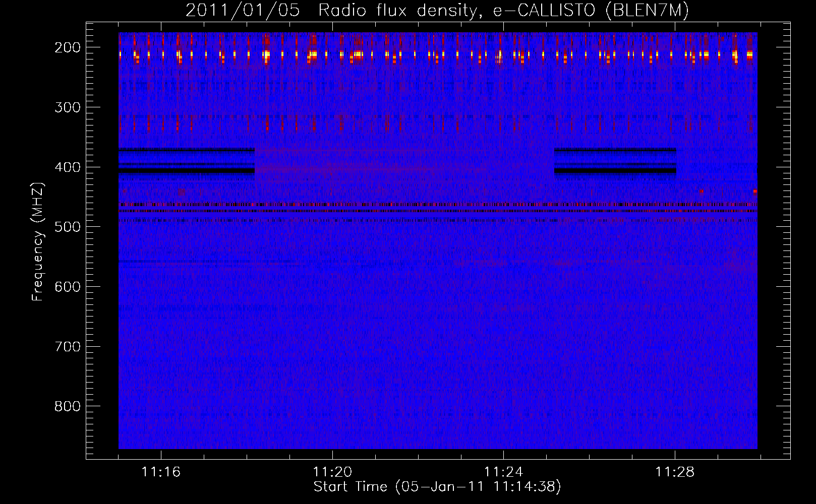The height and width of the screenshot is (504, 816).
Task: Click the plot title '2011/01/05 Radio flux density'
Action: pos(437,11)
